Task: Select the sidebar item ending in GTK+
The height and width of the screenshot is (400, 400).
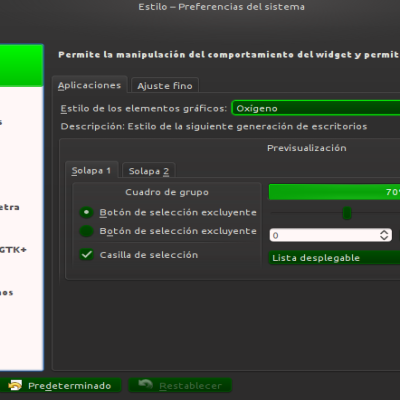Action: (13, 249)
